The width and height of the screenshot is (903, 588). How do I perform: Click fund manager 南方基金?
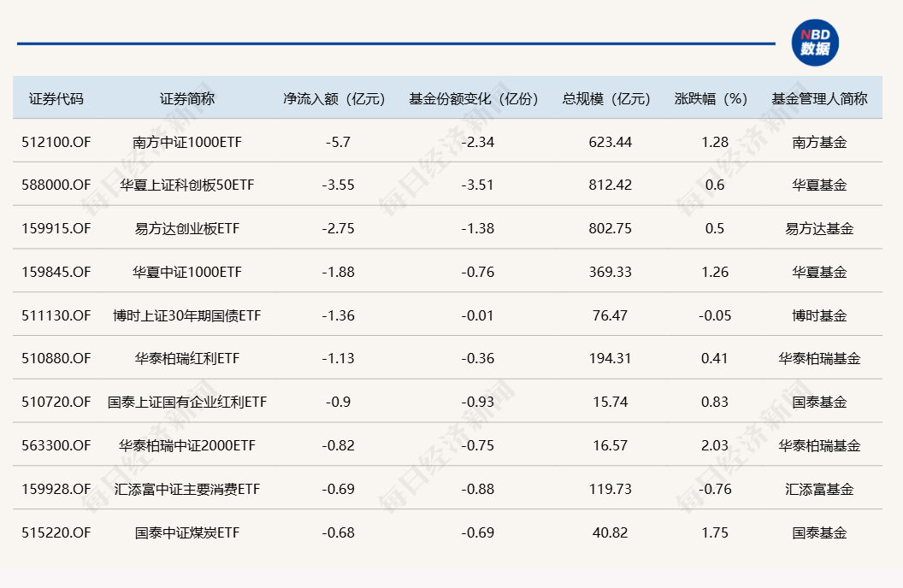pyautogui.click(x=819, y=142)
